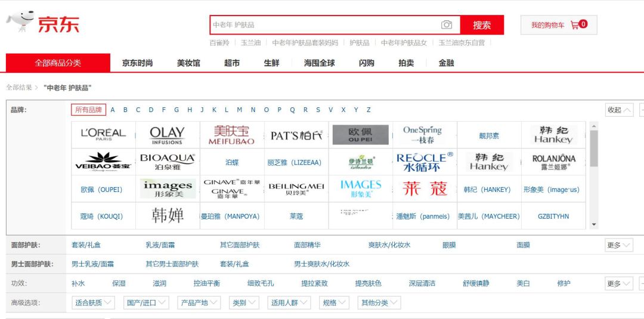
Task: Go to 京东时尚 tab
Action: click(137, 63)
